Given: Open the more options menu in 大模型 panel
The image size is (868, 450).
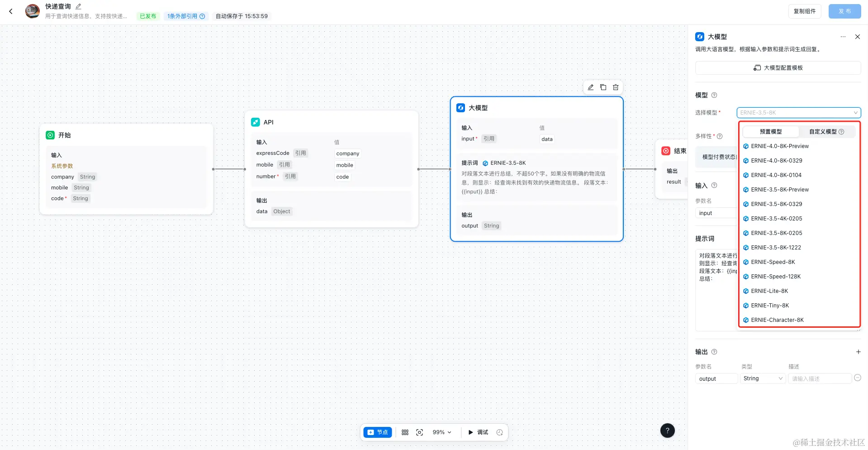Looking at the screenshot, I should coord(843,37).
